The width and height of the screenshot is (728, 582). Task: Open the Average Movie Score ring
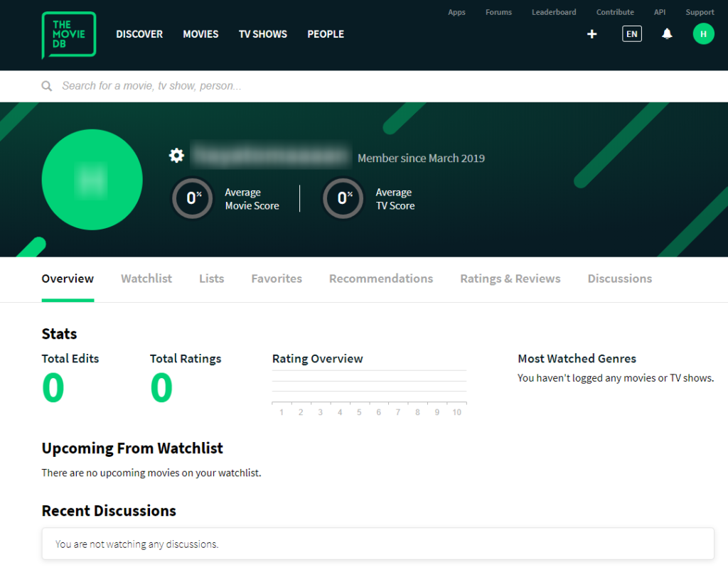coord(192,198)
